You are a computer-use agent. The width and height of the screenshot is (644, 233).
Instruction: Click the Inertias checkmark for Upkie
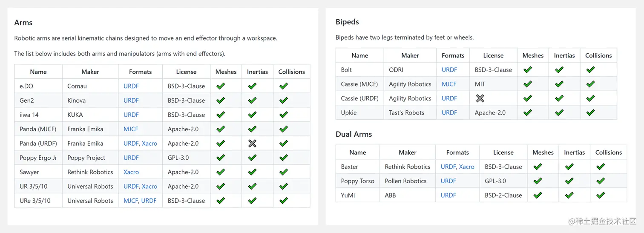(559, 113)
